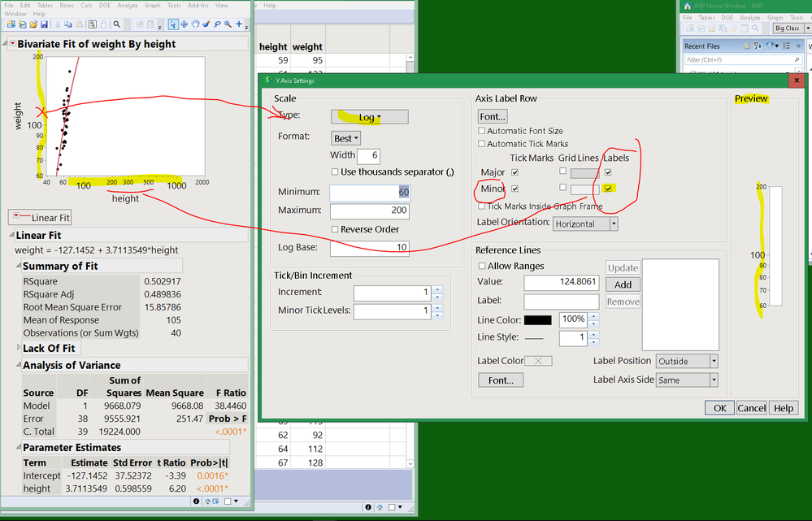Select the Arrow selection tool
812x521 pixels.
click(x=174, y=24)
